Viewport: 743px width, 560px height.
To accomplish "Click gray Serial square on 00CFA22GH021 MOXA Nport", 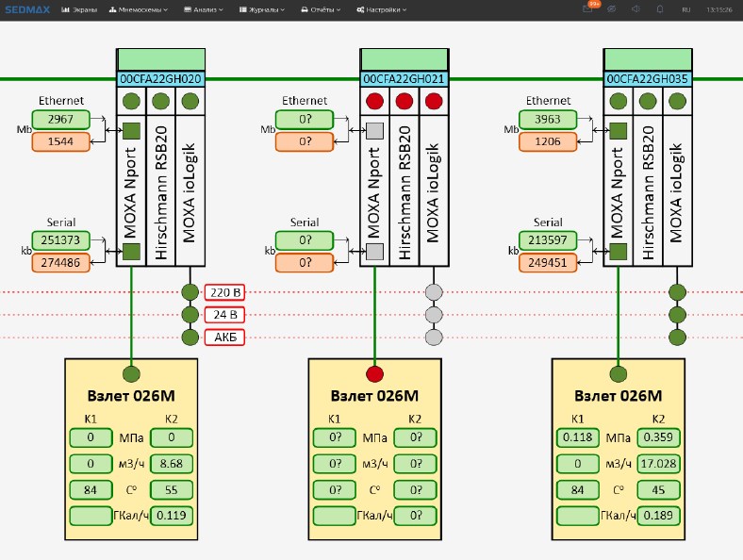I will click(375, 252).
